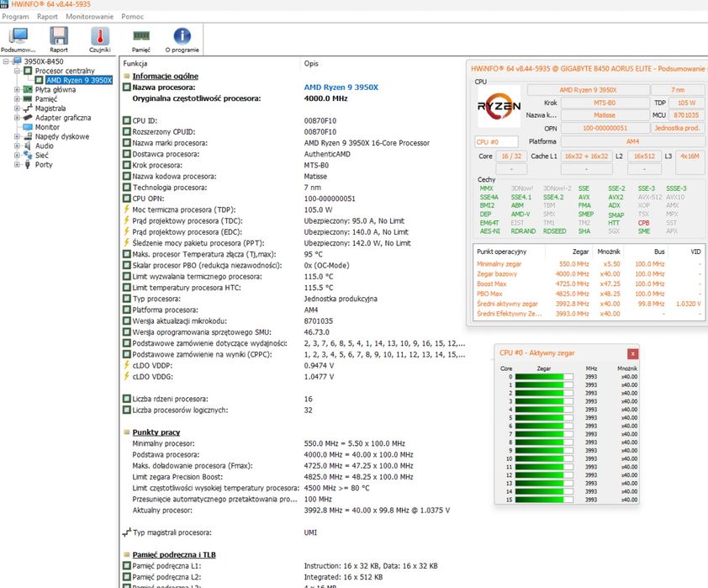Open the Monitorowanie menu

89,17
